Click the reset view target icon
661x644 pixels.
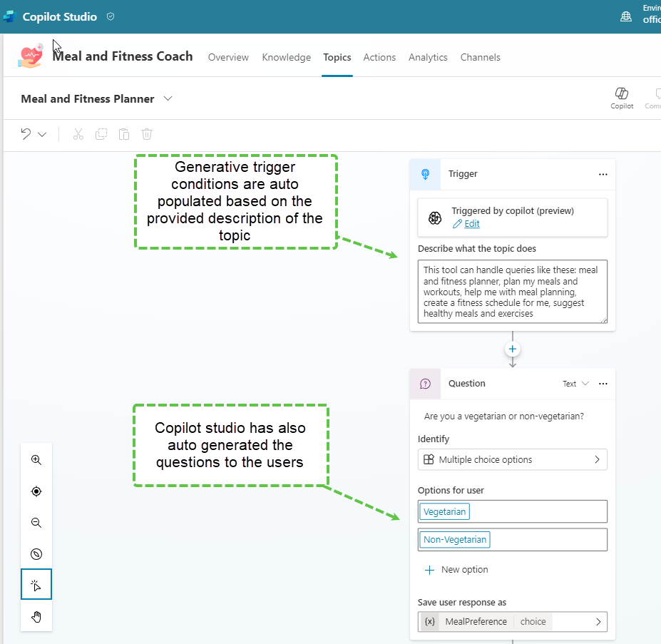(x=36, y=491)
